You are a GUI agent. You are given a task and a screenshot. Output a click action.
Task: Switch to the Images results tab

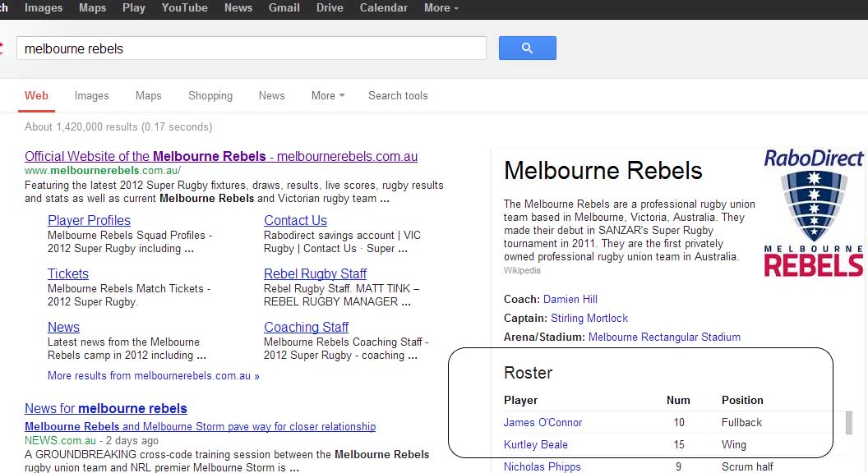[91, 96]
